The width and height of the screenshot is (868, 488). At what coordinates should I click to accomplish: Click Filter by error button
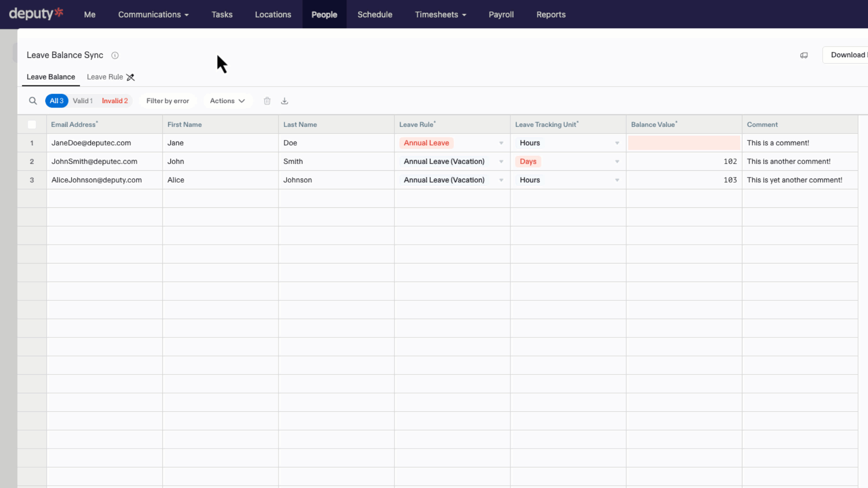[x=168, y=101]
